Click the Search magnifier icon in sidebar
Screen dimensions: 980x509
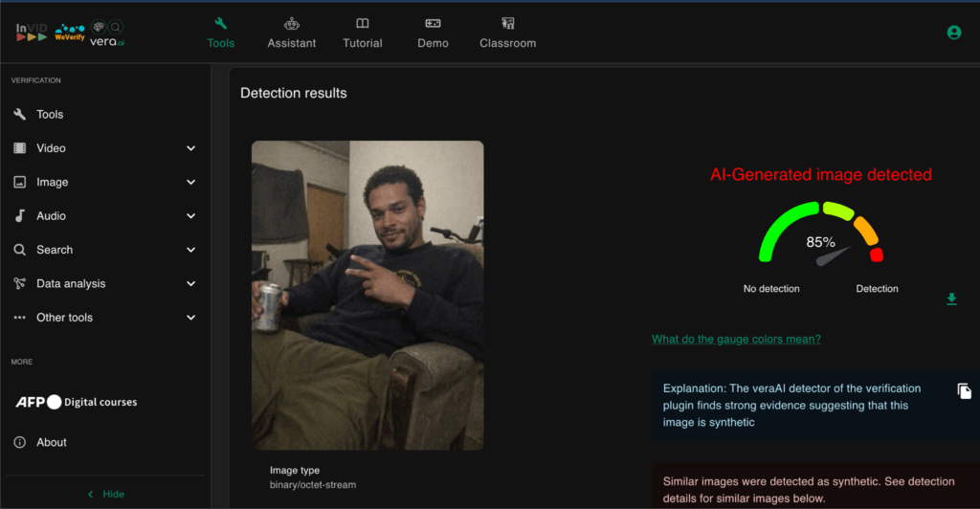point(19,250)
